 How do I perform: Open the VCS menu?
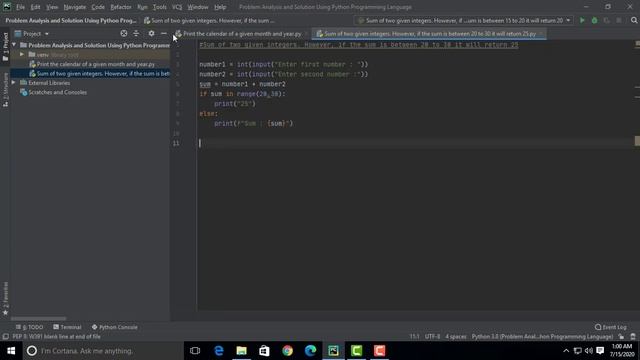[177, 7]
